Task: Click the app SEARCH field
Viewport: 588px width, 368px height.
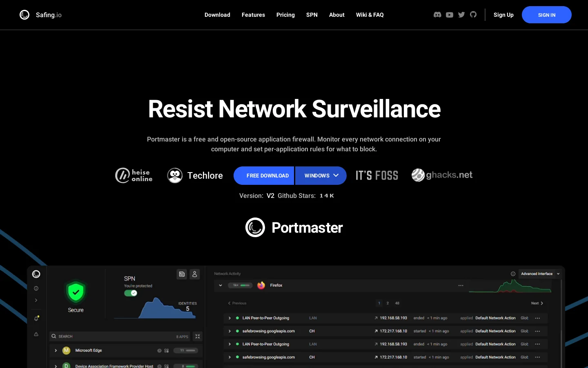Action: 120,336
